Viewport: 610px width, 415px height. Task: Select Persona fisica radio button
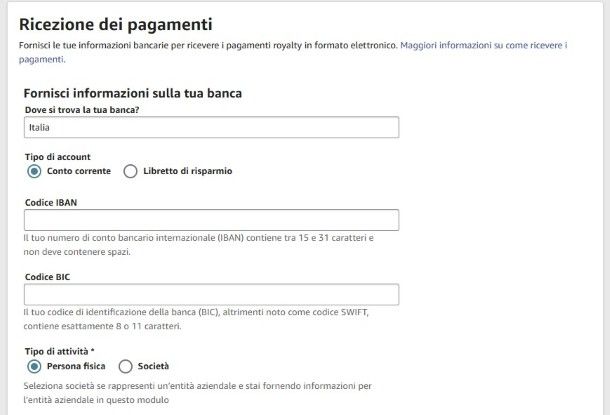(34, 366)
